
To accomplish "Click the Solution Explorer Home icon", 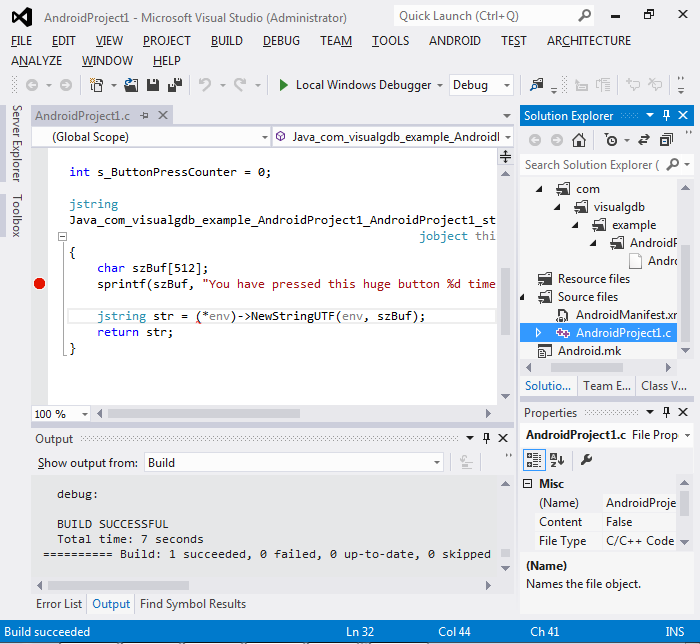I will click(x=579, y=140).
